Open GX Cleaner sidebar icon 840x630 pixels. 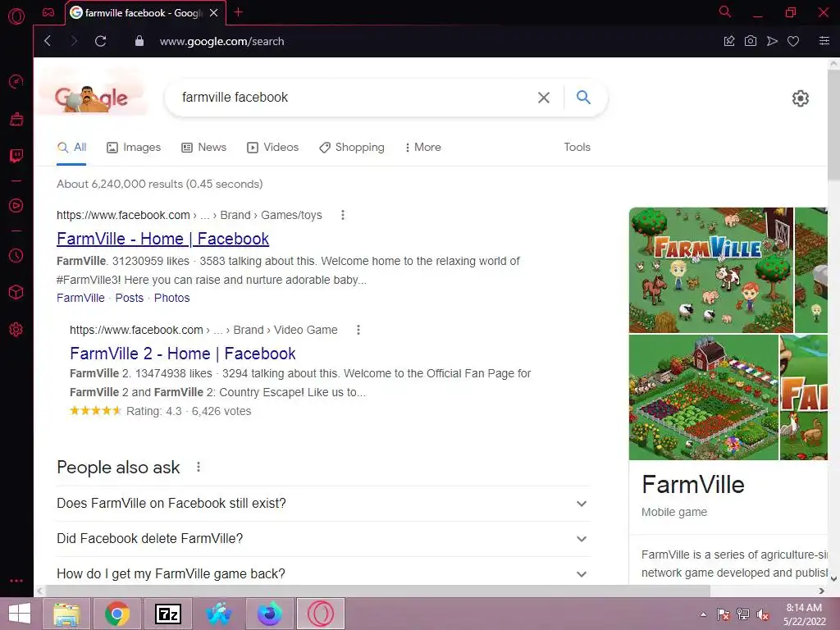tap(16, 119)
